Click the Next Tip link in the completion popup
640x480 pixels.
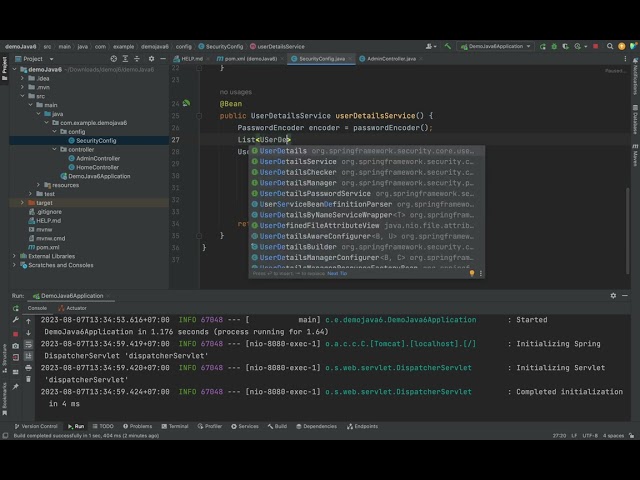coord(337,273)
